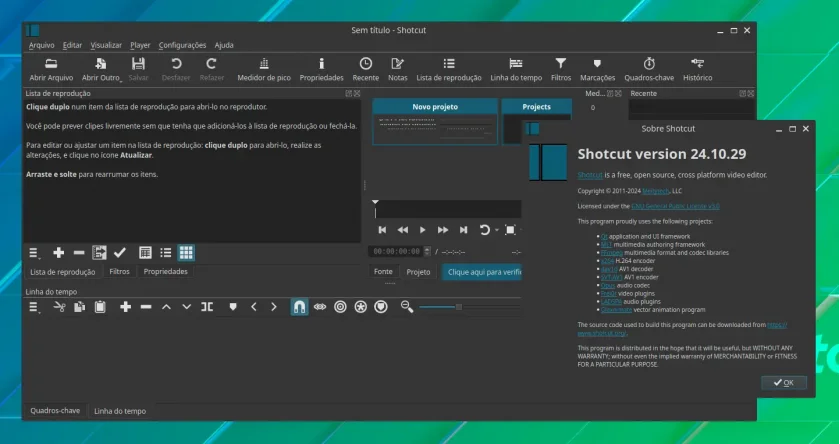
Task: Click the timeline ripple delete minus icon
Action: [146, 307]
